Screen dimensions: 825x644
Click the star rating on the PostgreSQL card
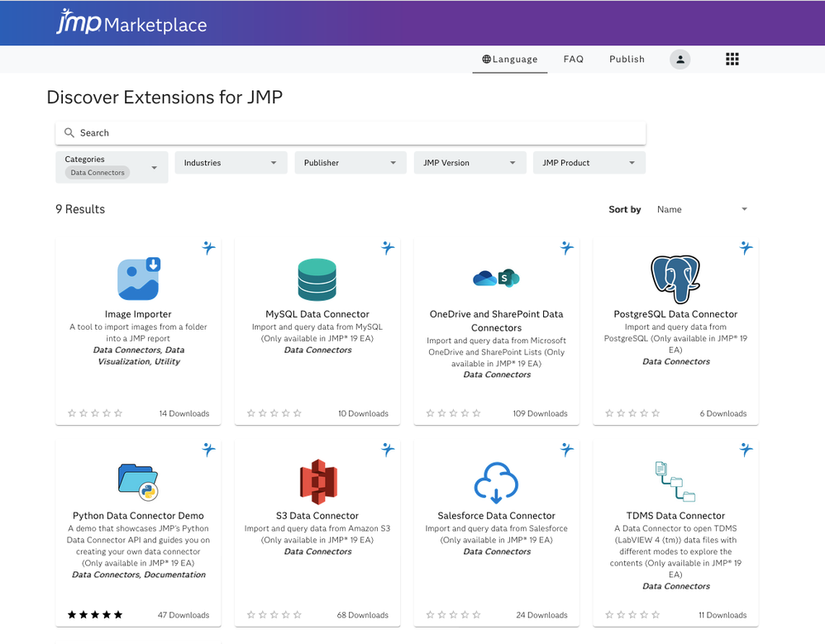tap(632, 413)
